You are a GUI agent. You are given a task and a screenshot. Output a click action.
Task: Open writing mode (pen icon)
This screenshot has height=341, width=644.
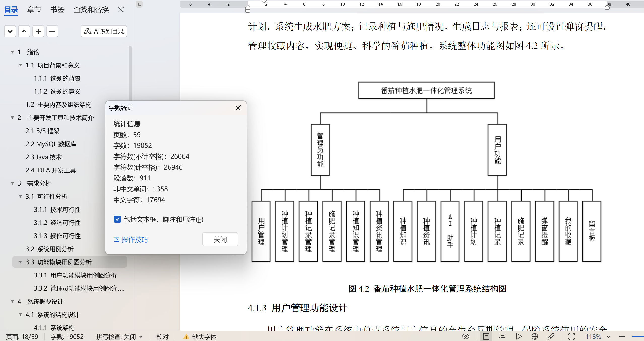tap(551, 336)
